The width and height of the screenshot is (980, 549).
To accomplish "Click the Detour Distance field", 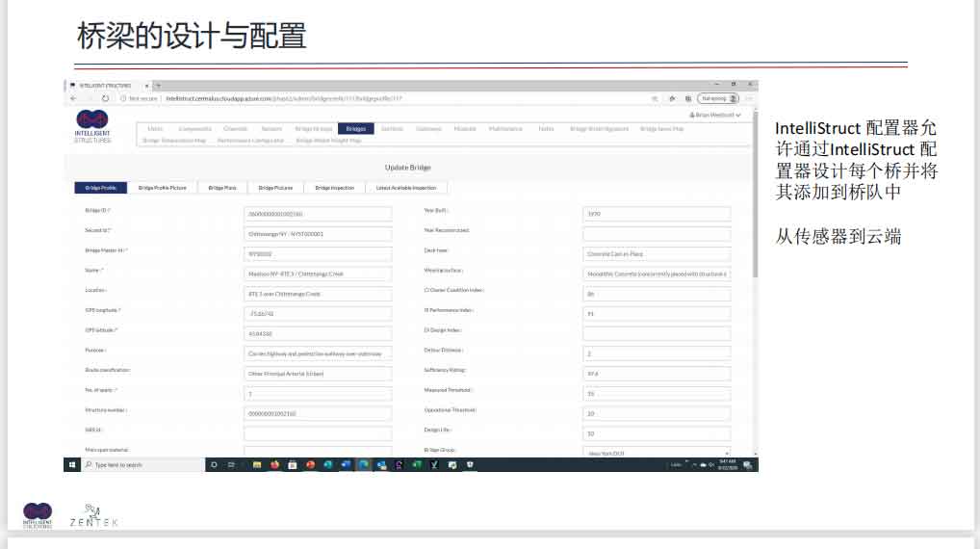I will tap(657, 353).
